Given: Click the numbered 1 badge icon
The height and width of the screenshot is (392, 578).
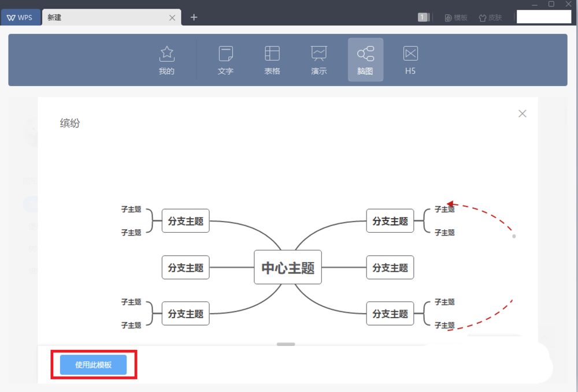Looking at the screenshot, I should tap(424, 17).
